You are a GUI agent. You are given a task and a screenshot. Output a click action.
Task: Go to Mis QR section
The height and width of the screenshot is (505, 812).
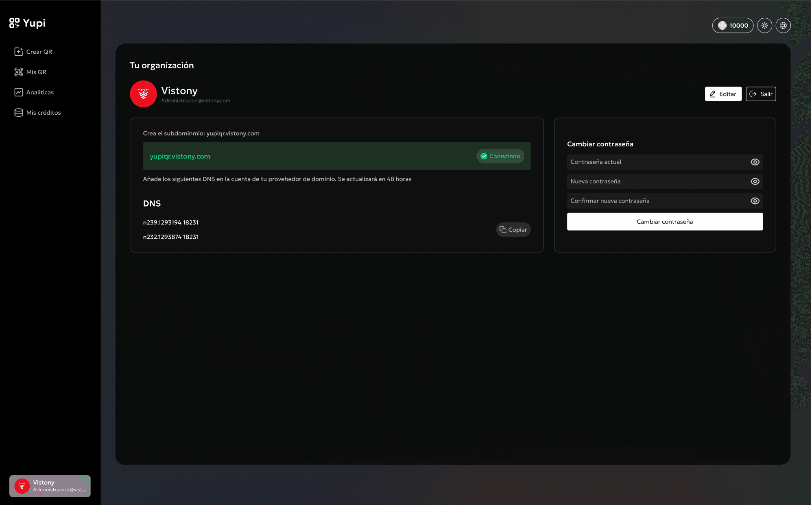tap(31, 72)
